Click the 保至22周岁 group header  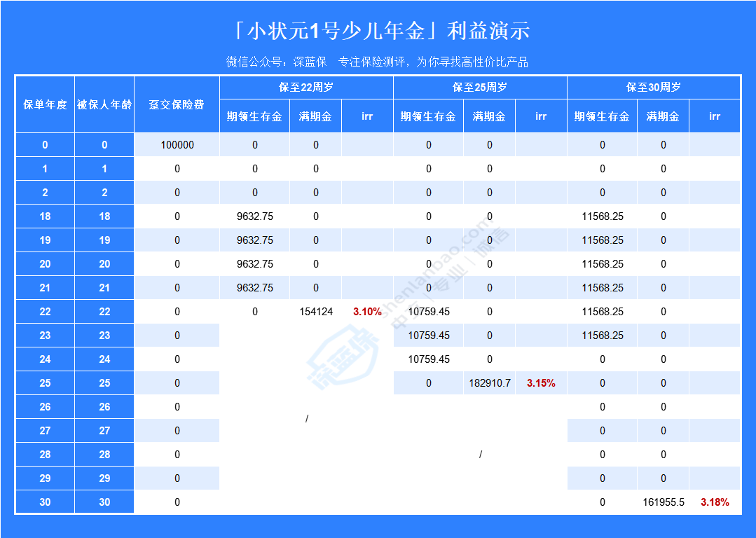(x=307, y=88)
